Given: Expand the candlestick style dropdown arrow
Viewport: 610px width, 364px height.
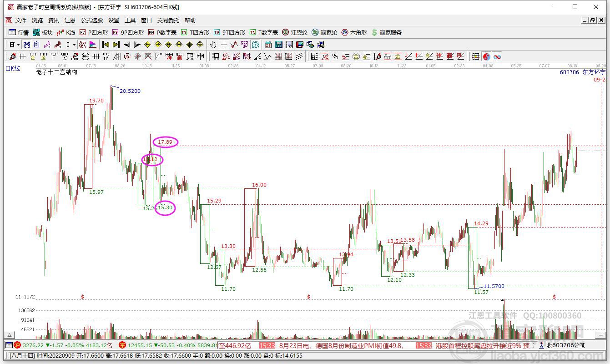Looking at the screenshot, I should 74,45.
